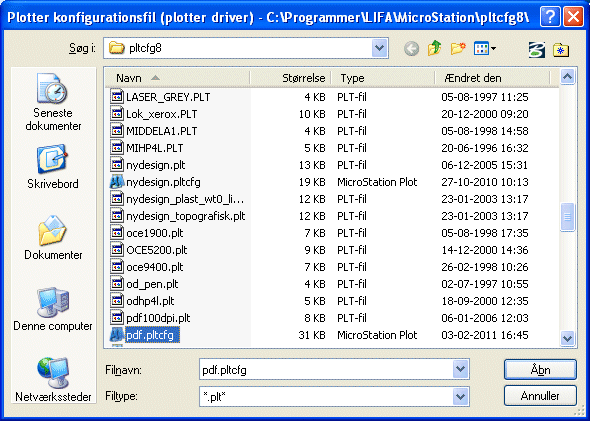Click scrollbar down arrow in file list
This screenshot has width=590, height=421.
567,338
